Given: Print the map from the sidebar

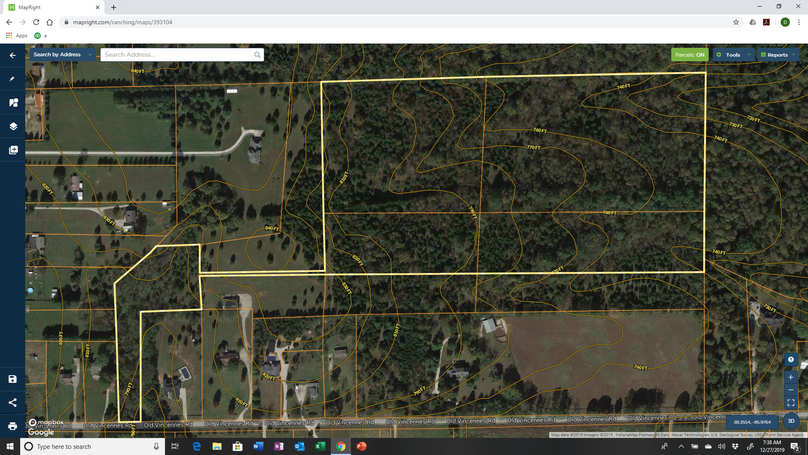Looking at the screenshot, I should [13, 426].
